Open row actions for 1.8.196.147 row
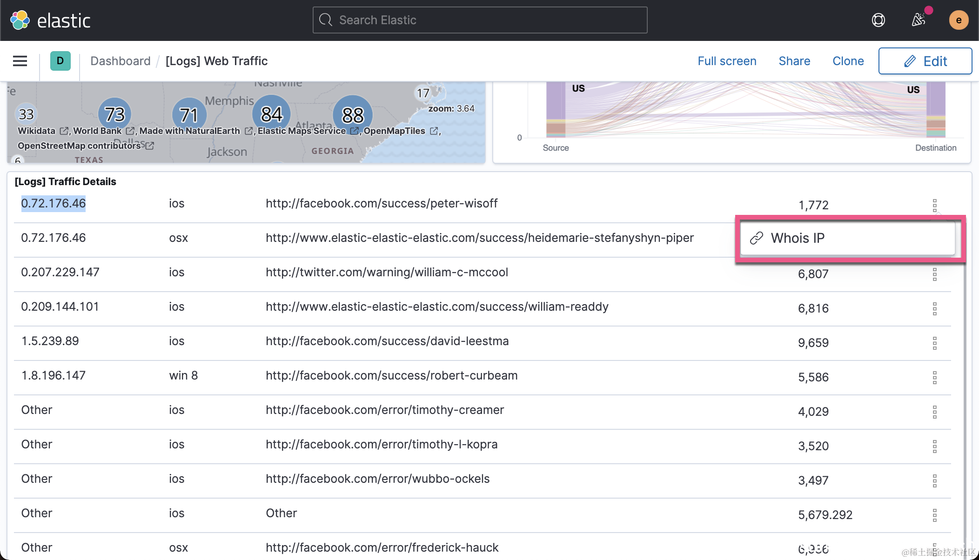The width and height of the screenshot is (979, 560). [934, 377]
